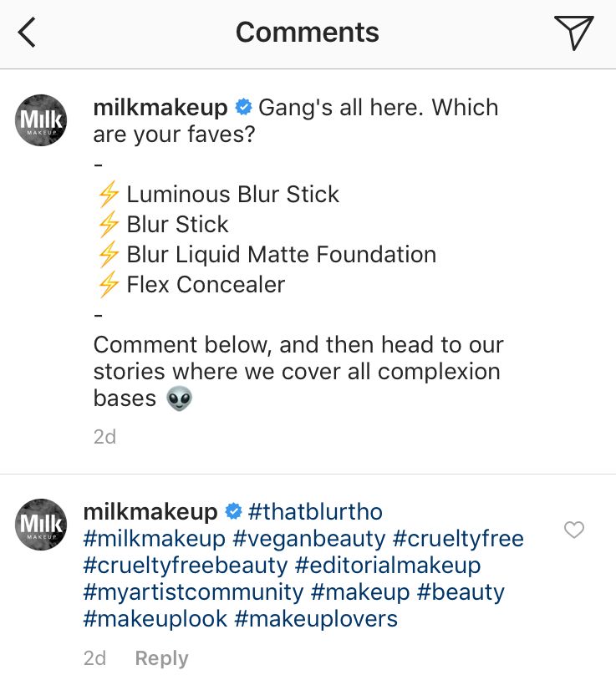Open milkmakeup avatar in the caption
Viewport: 616px width, 675px height.
tap(41, 122)
